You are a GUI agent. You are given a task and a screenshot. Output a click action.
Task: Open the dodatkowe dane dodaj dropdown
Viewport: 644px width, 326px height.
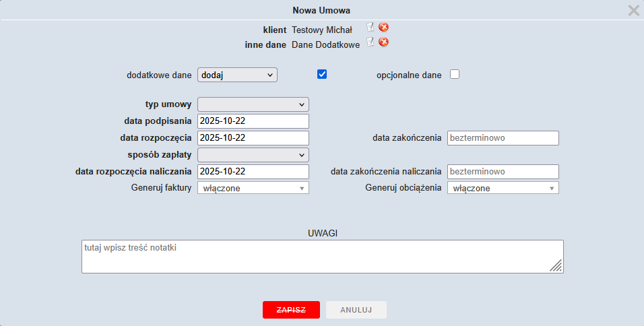coord(237,75)
